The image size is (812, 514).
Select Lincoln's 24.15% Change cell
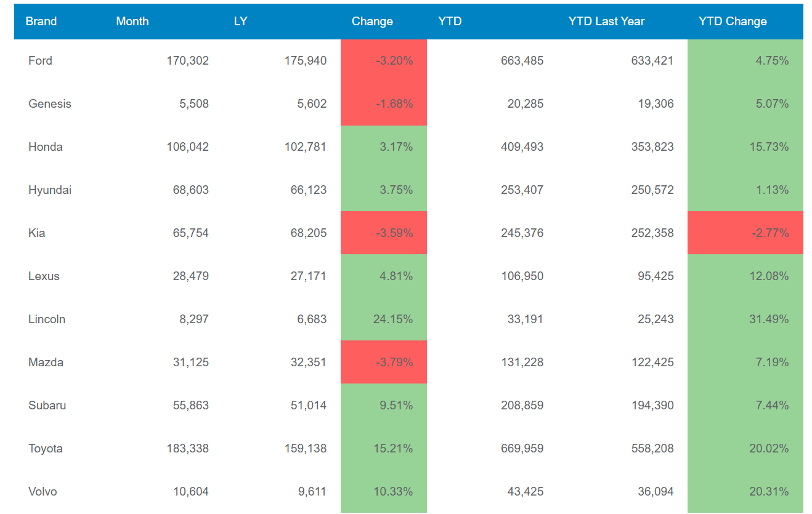coord(384,319)
